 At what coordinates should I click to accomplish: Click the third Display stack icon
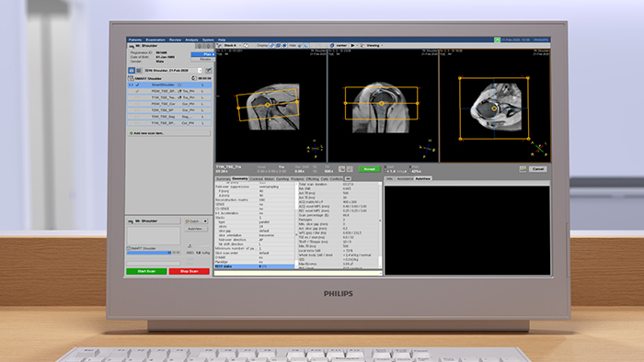pos(284,46)
